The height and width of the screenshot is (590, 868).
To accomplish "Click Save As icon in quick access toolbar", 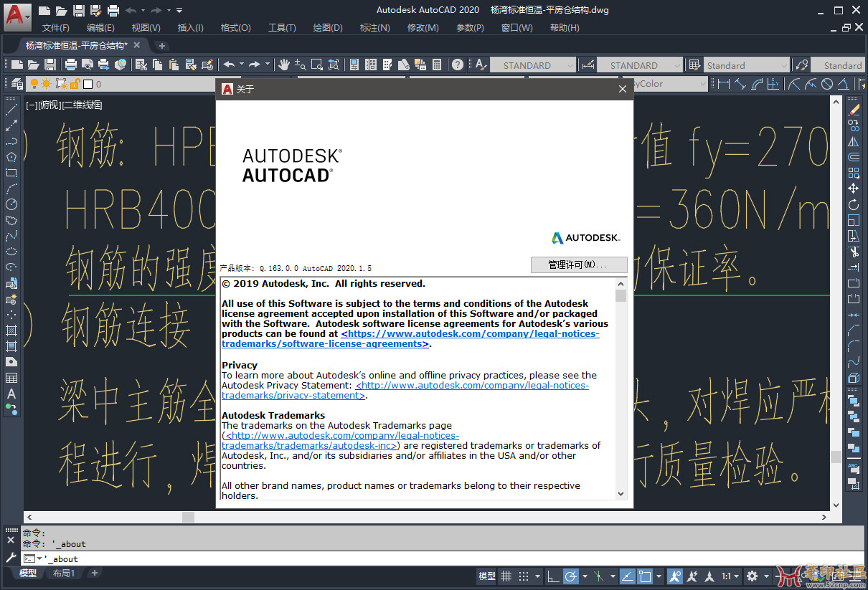I will (95, 10).
